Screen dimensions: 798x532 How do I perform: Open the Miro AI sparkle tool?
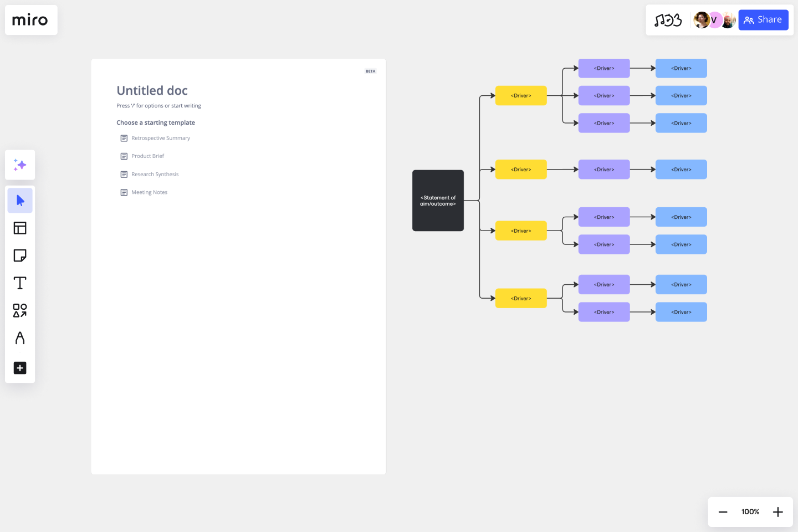click(x=20, y=165)
